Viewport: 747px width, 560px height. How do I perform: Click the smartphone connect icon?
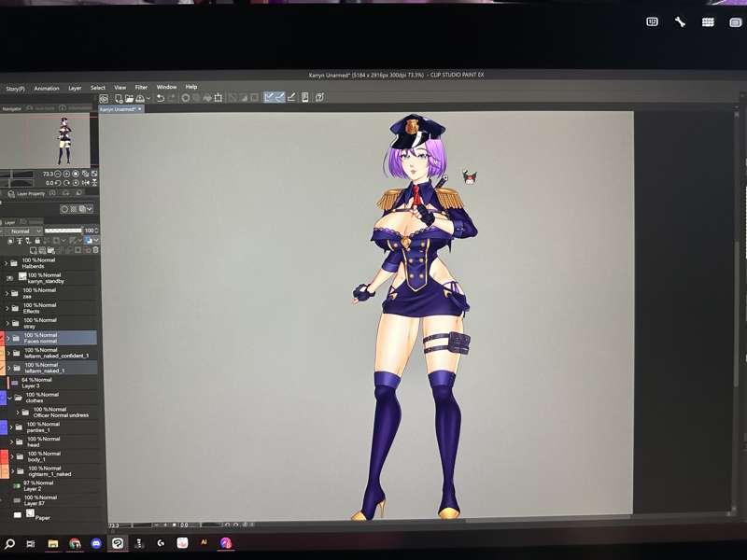[305, 97]
